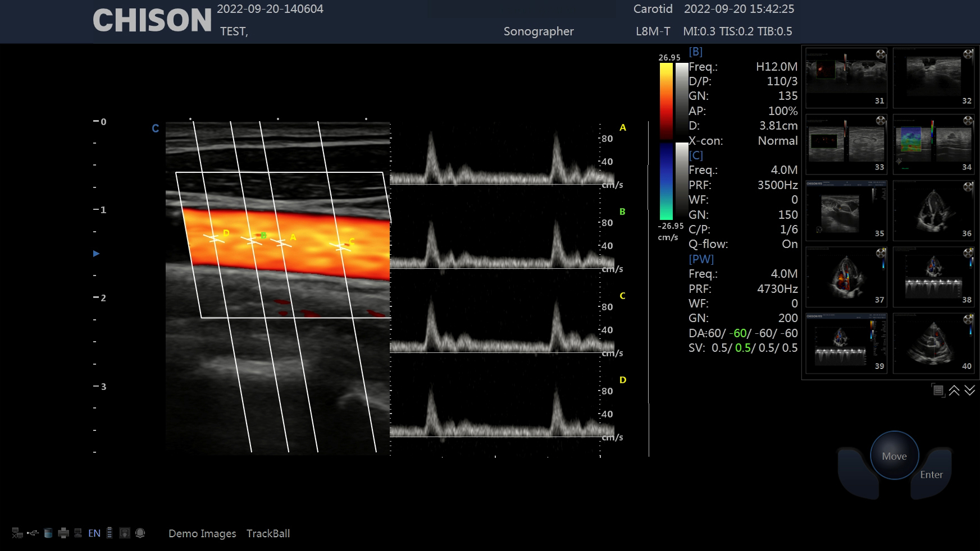Click the depth value 3.81cm
Viewport: 980px width, 551px height.
[778, 126]
